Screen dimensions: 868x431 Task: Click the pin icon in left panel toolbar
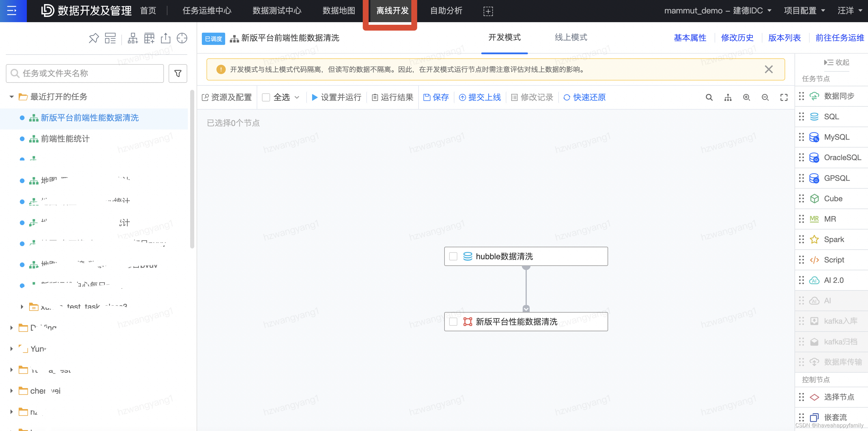[94, 38]
